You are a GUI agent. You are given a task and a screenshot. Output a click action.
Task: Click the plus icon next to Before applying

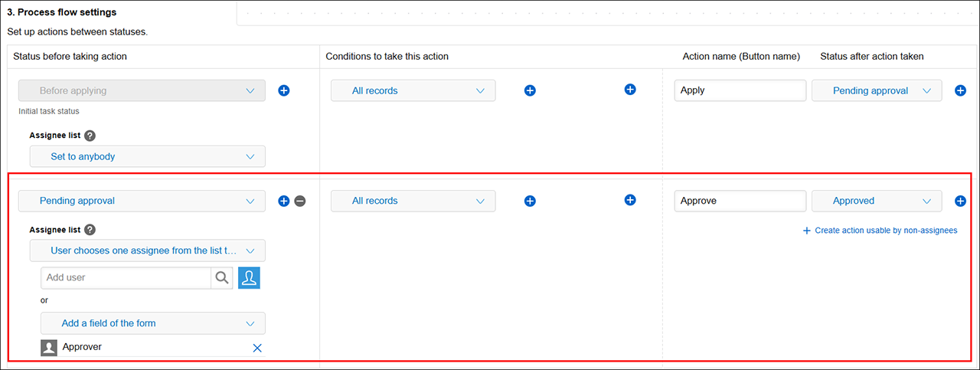[283, 90]
